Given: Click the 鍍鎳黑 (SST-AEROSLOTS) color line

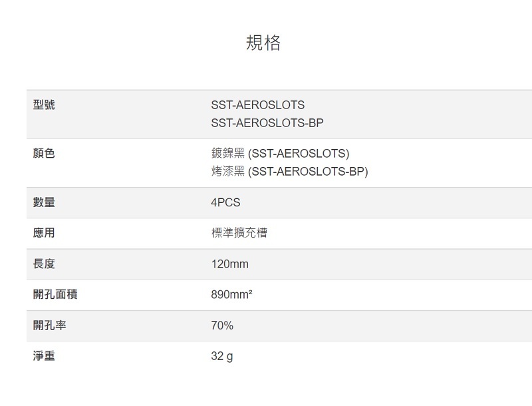Looking at the screenshot, I should pos(280,154).
